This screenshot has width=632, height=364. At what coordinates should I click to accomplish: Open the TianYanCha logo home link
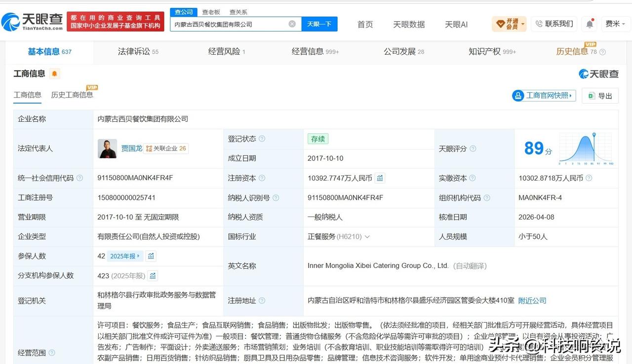32,21
